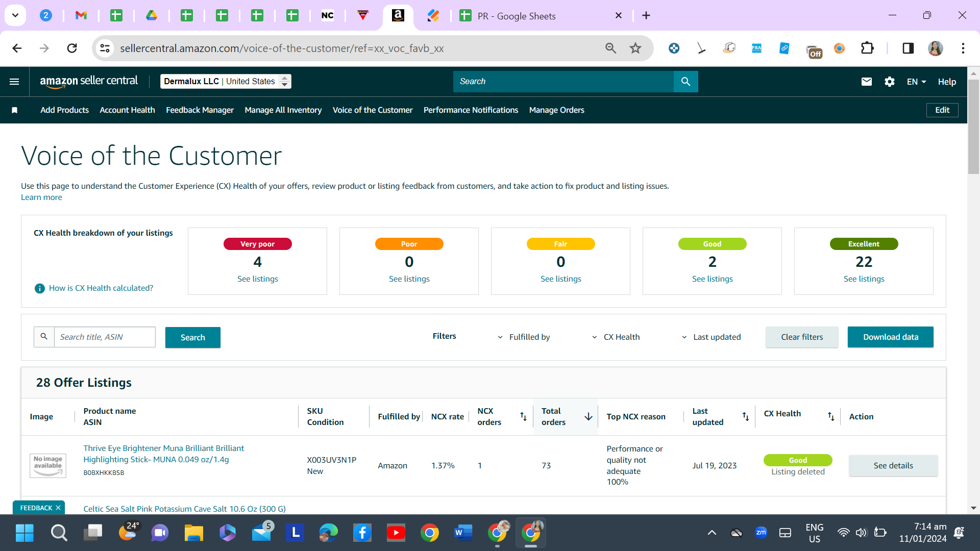Viewport: 980px width, 551px height.
Task: Click the page vertical scrollbar
Action: pyautogui.click(x=973, y=127)
